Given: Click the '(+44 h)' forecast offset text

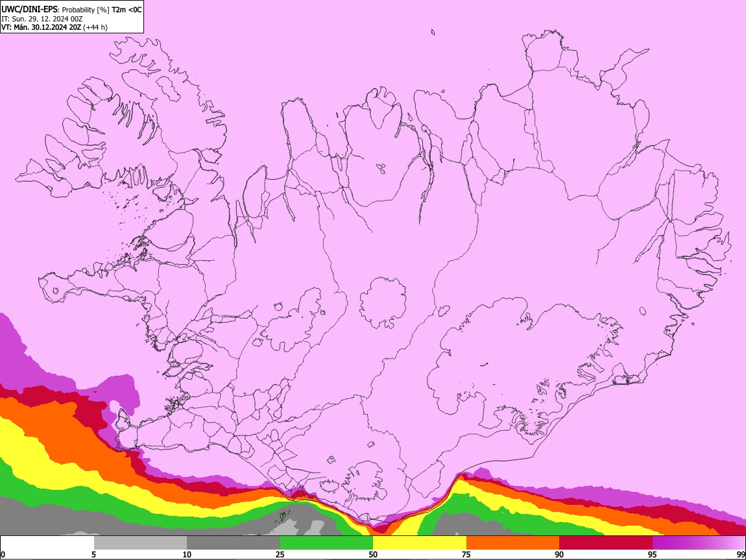Looking at the screenshot, I should [x=95, y=27].
